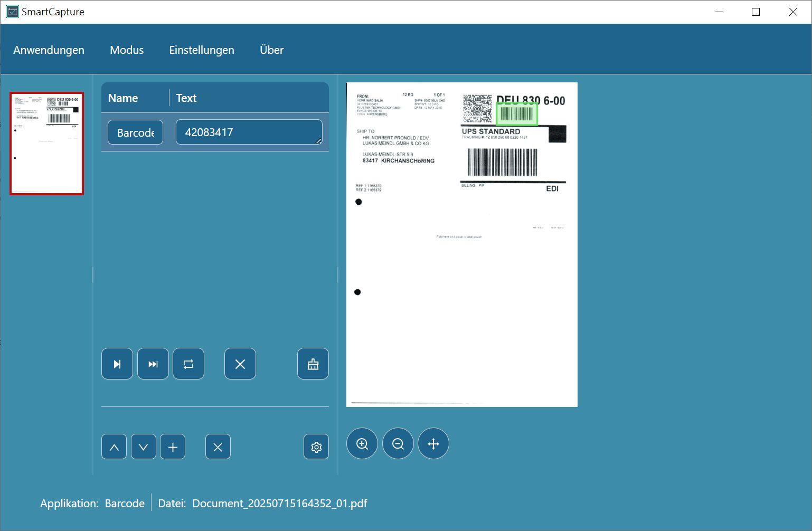Viewport: 812px width, 531px height.
Task: Move field down with the chevron-down button
Action: click(x=144, y=447)
